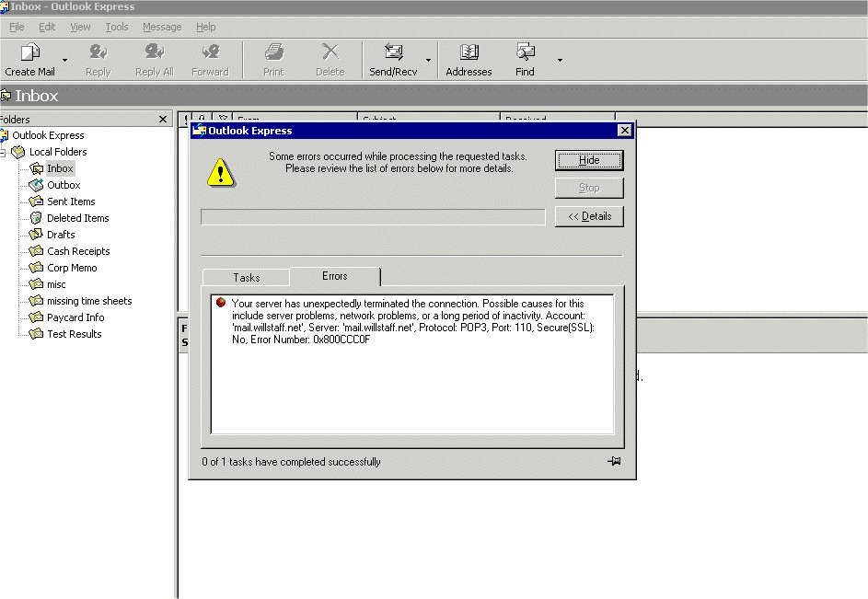Close the Folders pane with X
The width and height of the screenshot is (868, 599).
pos(163,119)
